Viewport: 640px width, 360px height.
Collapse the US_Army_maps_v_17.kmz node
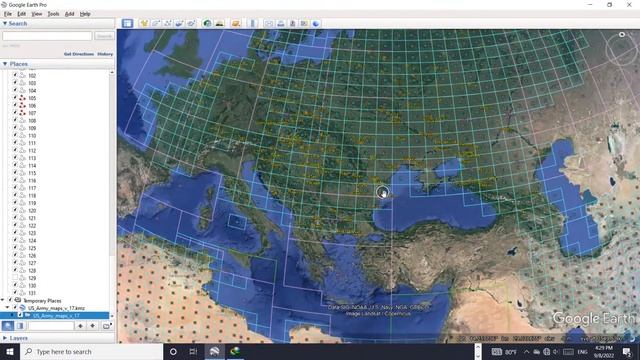pos(7,308)
